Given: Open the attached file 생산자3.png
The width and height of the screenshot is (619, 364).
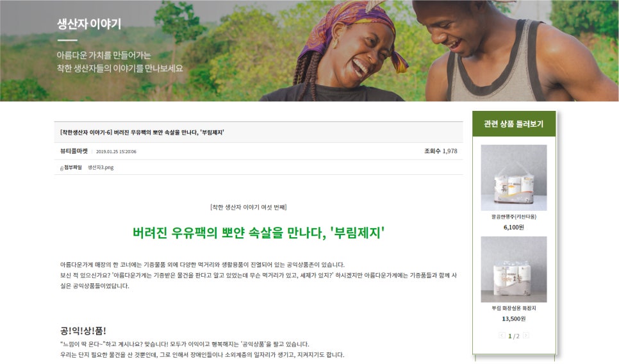Looking at the screenshot, I should pos(101,167).
